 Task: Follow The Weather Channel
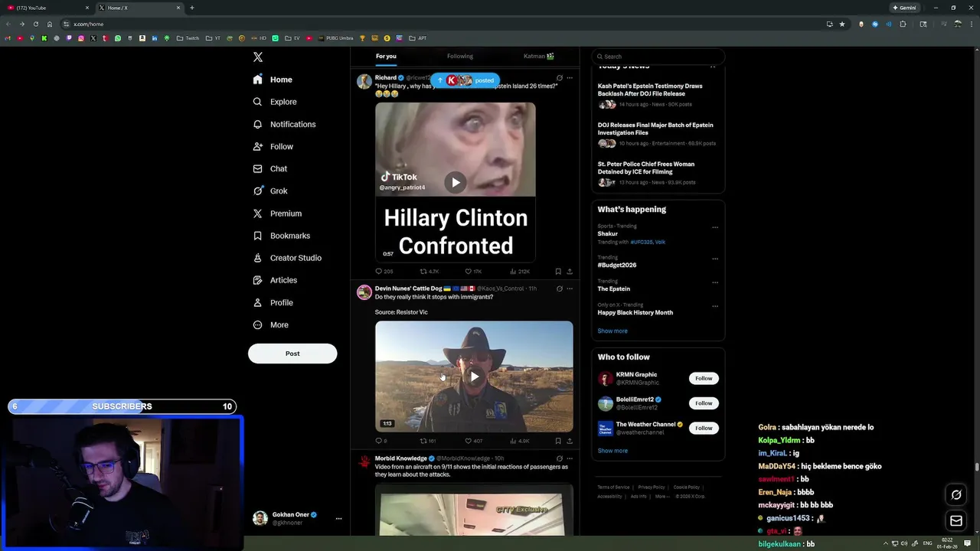(x=704, y=428)
